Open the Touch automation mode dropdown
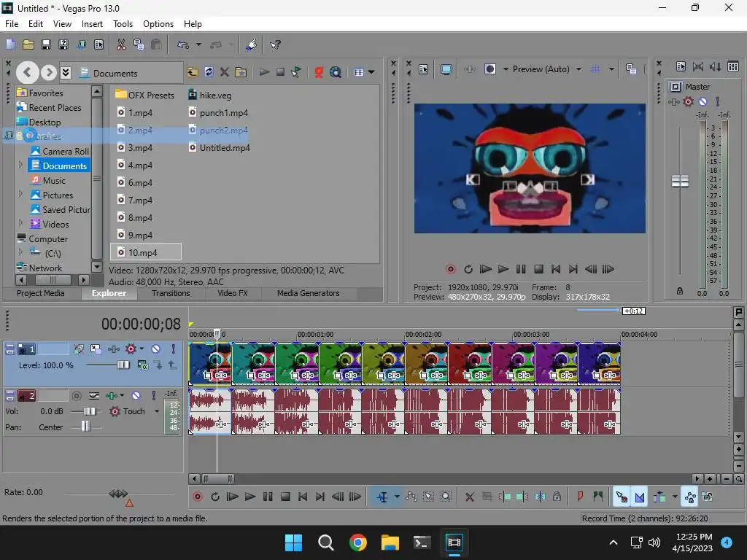The height and width of the screenshot is (560, 747). 157,411
